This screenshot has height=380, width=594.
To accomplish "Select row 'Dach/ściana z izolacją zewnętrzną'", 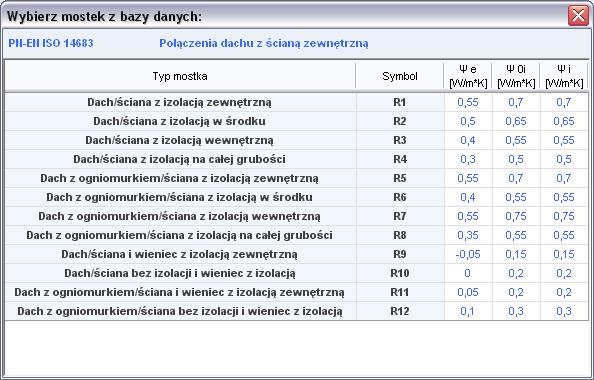I will point(297,102).
